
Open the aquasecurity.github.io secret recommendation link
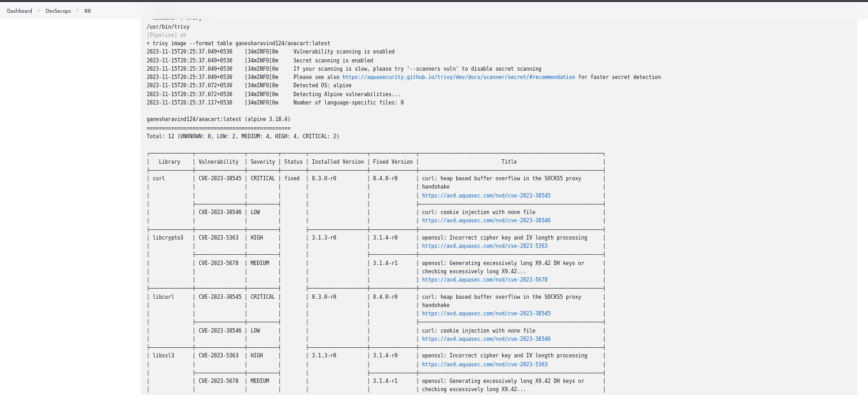point(459,77)
